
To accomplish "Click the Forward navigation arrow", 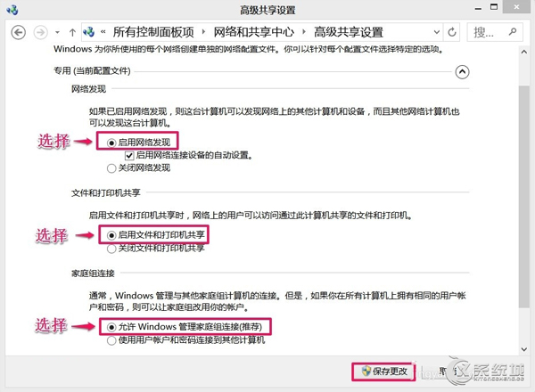I will point(40,33).
